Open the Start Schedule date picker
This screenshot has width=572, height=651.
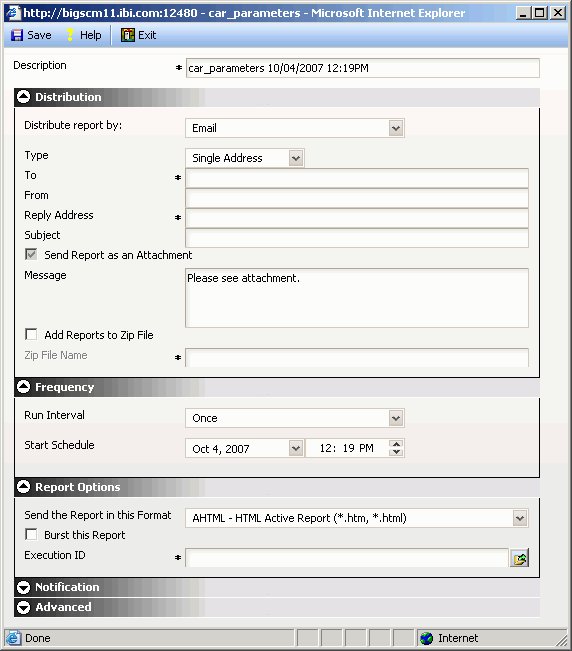click(x=296, y=448)
